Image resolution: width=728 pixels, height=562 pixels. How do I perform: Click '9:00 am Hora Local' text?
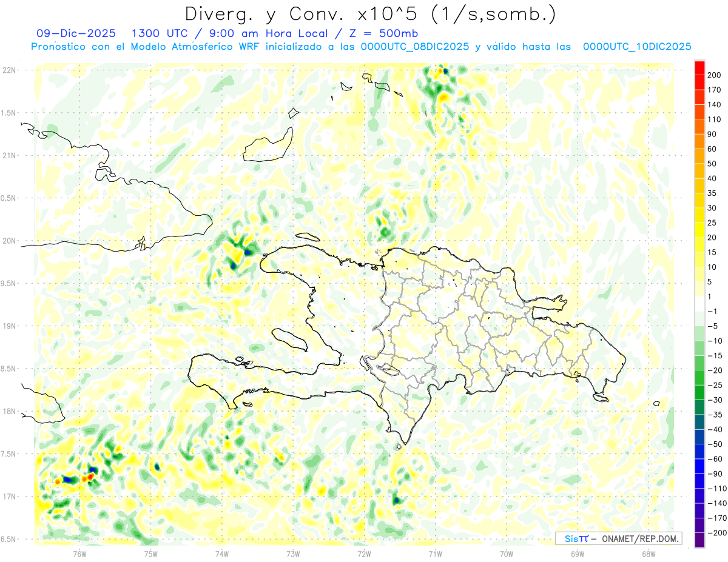(265, 33)
